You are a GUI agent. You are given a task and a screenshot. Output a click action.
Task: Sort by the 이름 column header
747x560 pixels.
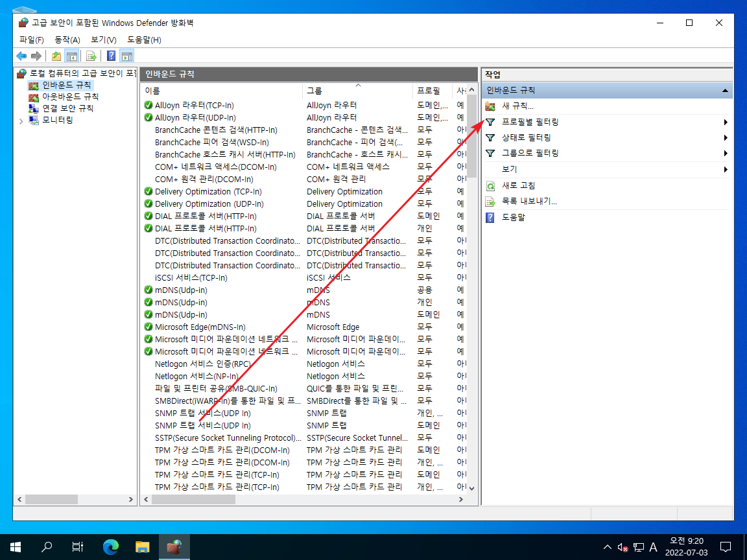pos(221,91)
